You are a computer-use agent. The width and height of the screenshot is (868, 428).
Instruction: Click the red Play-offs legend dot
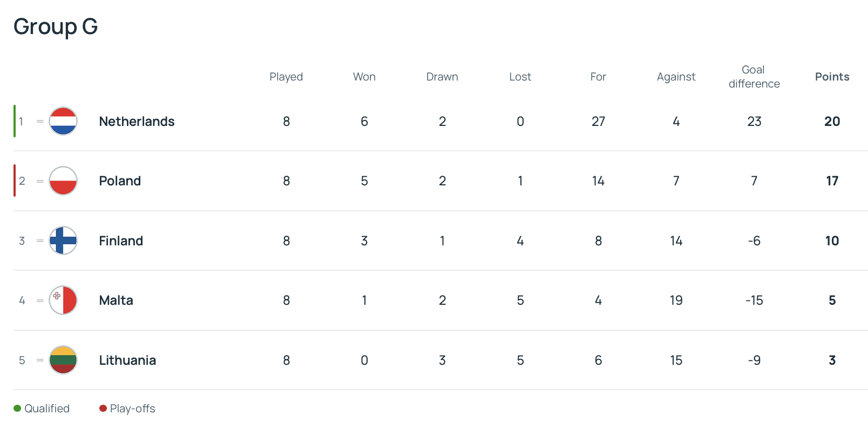[103, 409]
